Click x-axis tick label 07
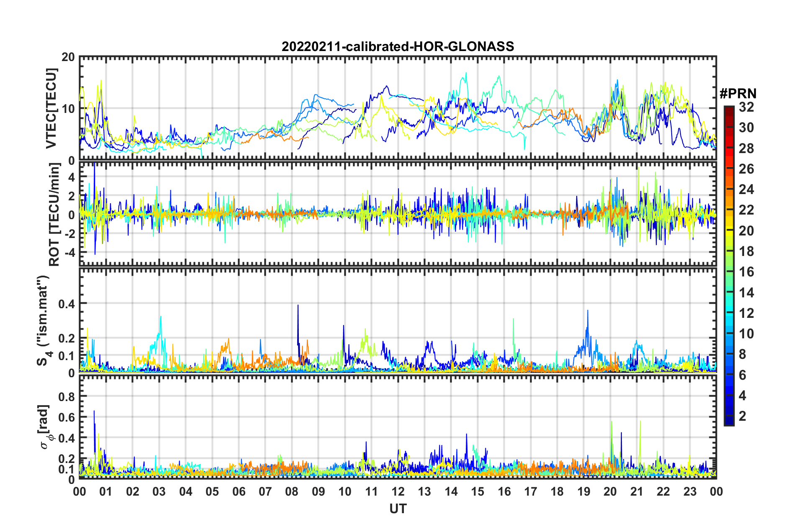Image resolution: width=796 pixels, height=532 pixels. (x=265, y=491)
